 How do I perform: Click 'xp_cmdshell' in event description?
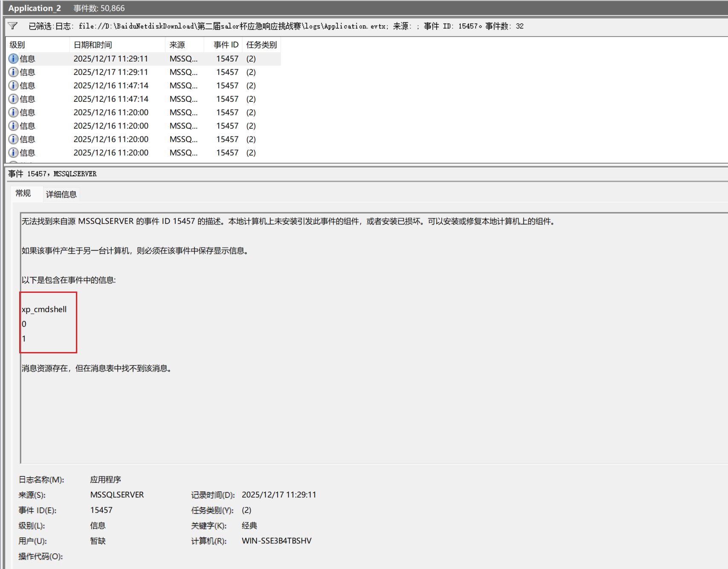click(x=44, y=309)
